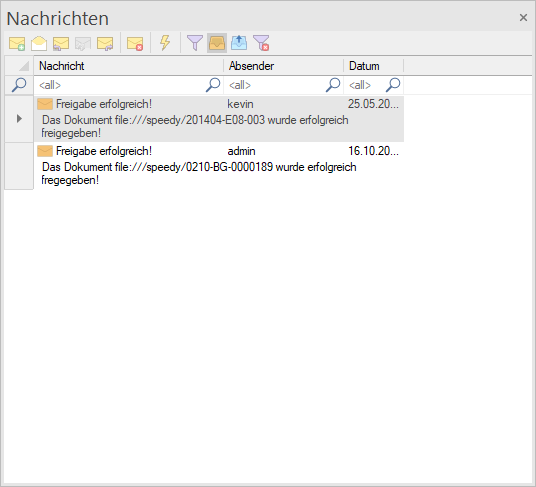Screen dimensions: 536x487
Task: Click date cell '25.05.20...'
Action: point(373,104)
